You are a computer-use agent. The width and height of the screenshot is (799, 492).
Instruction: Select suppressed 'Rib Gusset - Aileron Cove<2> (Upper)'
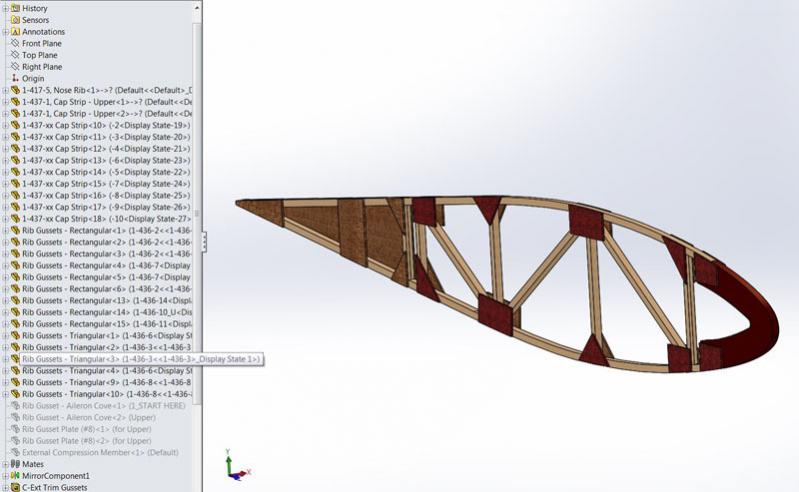(89, 418)
